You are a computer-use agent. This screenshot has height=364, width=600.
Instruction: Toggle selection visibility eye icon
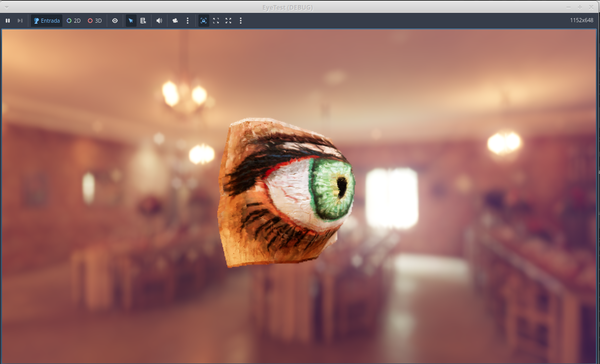click(x=115, y=21)
